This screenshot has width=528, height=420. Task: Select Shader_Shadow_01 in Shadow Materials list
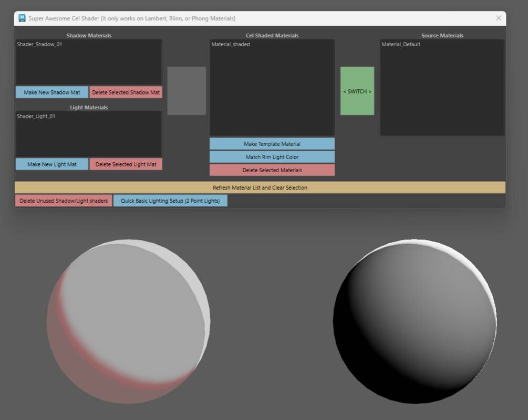click(39, 45)
